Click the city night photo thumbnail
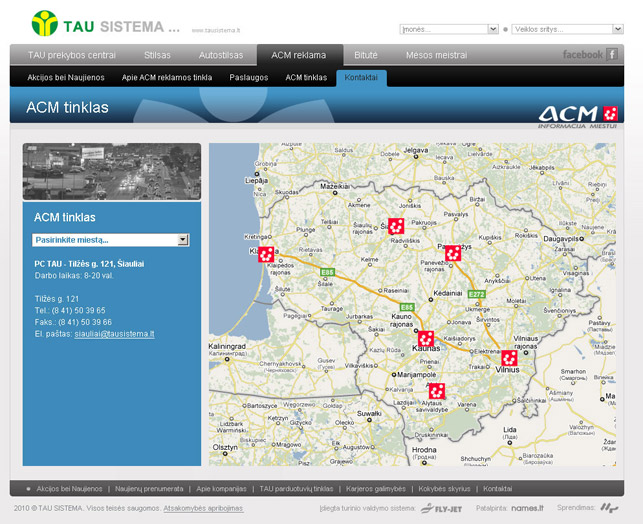The width and height of the screenshot is (643, 524). pyautogui.click(x=112, y=171)
